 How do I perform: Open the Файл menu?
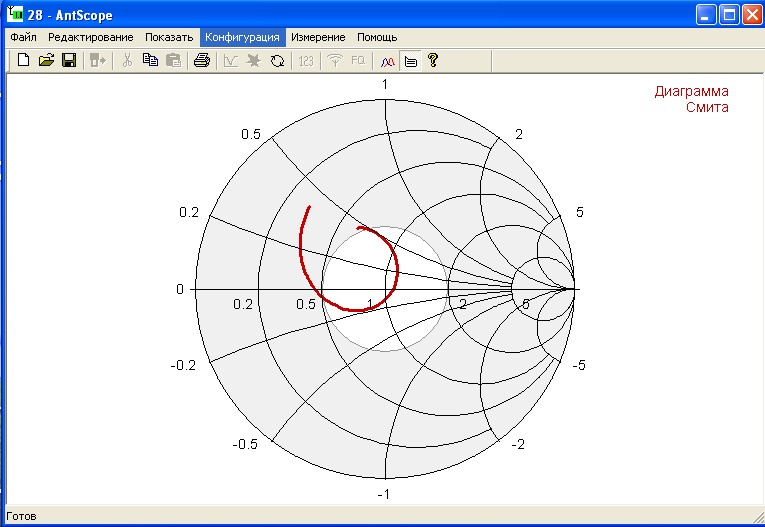(23, 37)
